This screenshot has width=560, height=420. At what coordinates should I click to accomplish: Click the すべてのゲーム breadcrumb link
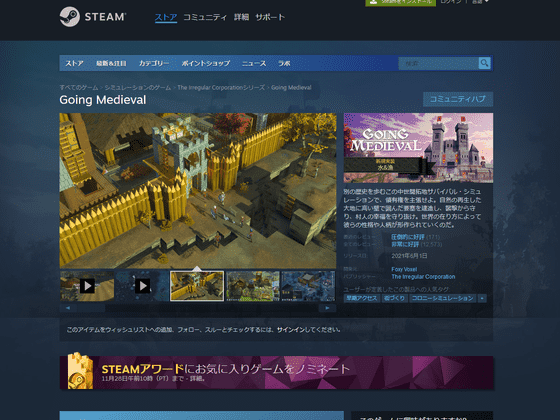[x=79, y=88]
